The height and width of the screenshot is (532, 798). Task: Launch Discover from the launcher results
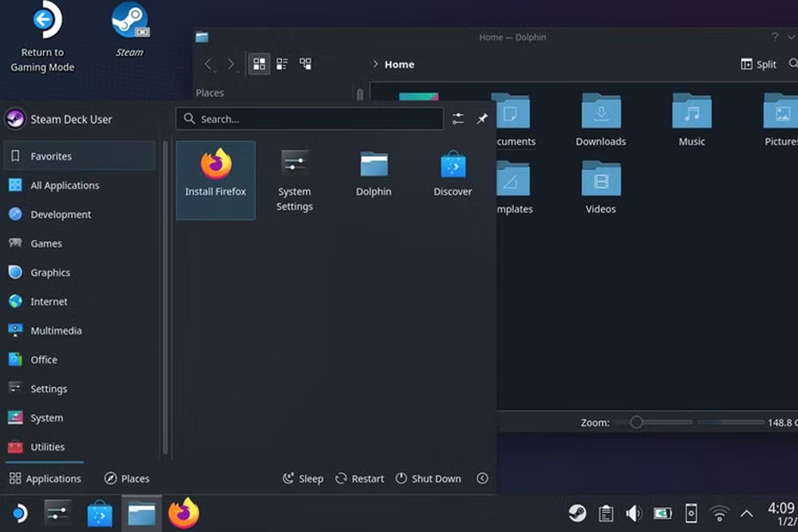tap(452, 173)
